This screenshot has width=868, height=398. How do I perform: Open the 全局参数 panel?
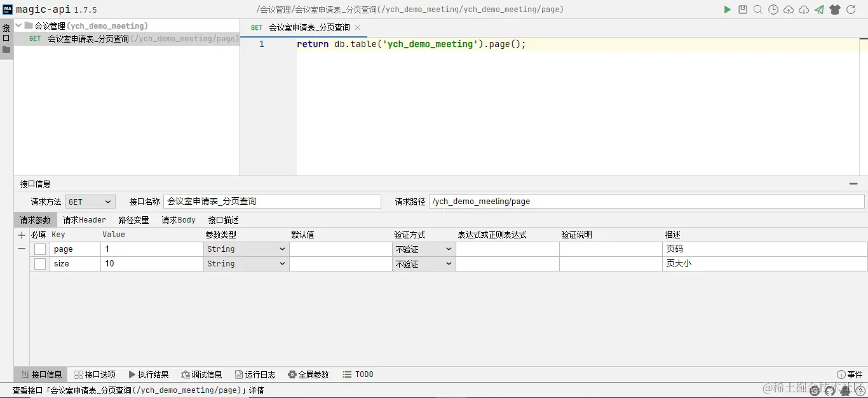point(308,374)
